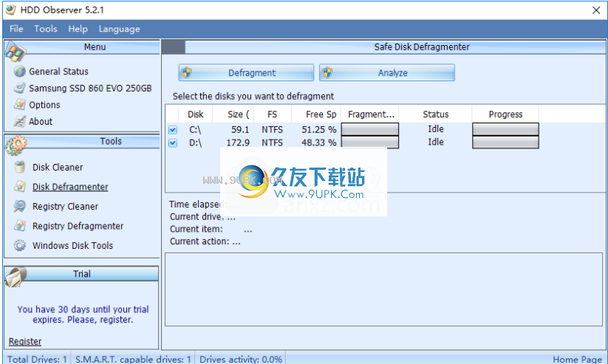Open the Tools menu
Viewport: 608px width, 364px height.
click(45, 29)
